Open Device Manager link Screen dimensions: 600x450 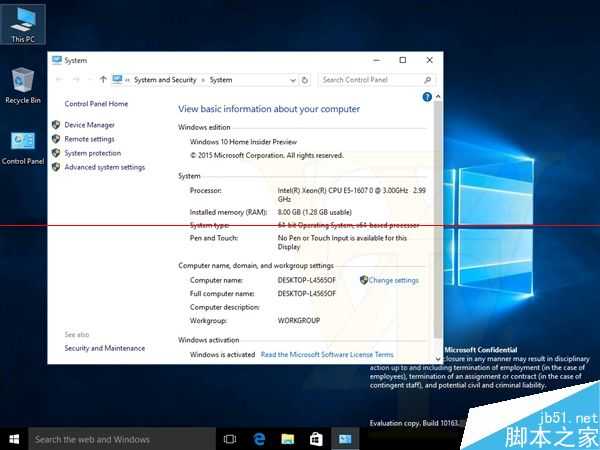pos(90,125)
